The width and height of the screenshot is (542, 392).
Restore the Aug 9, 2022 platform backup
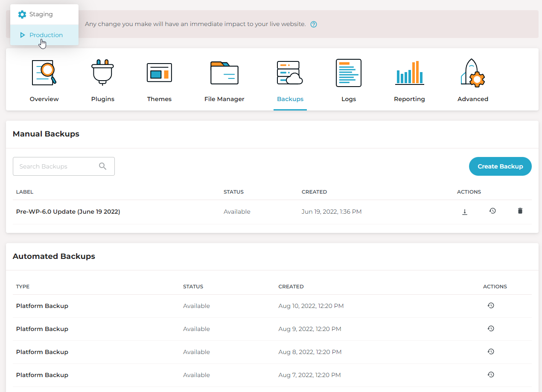click(491, 328)
